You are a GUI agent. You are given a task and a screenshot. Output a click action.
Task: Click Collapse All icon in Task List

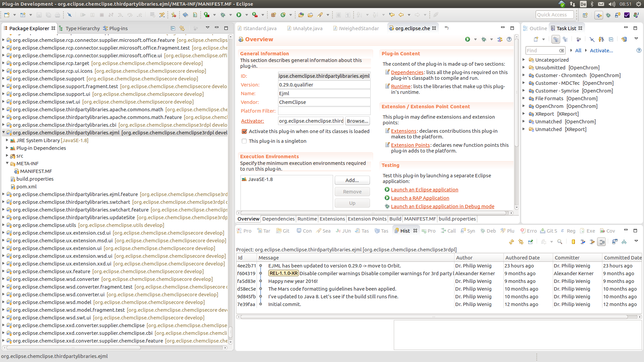[611, 39]
